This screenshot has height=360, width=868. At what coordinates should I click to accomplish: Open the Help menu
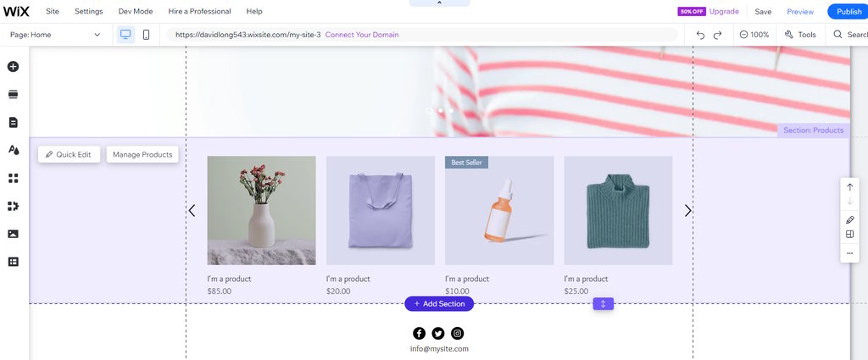pos(254,12)
